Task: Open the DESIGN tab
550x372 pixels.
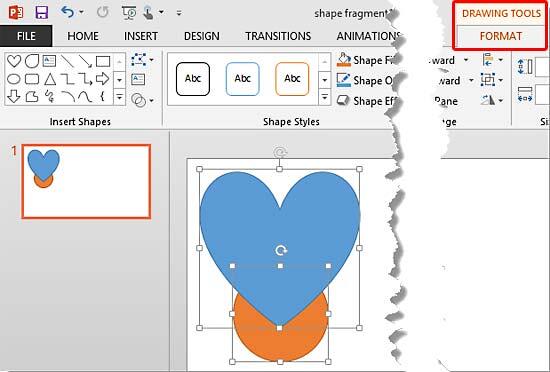Action: coord(202,36)
